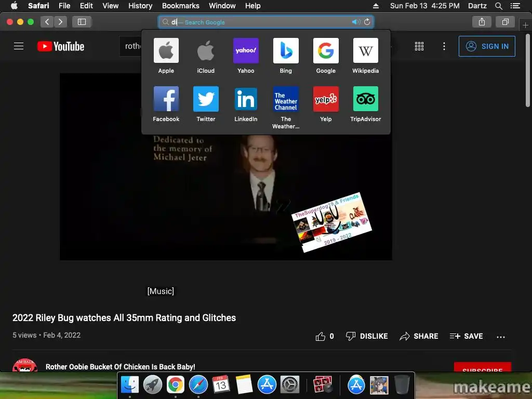Open Finder from the Dock

click(x=129, y=385)
